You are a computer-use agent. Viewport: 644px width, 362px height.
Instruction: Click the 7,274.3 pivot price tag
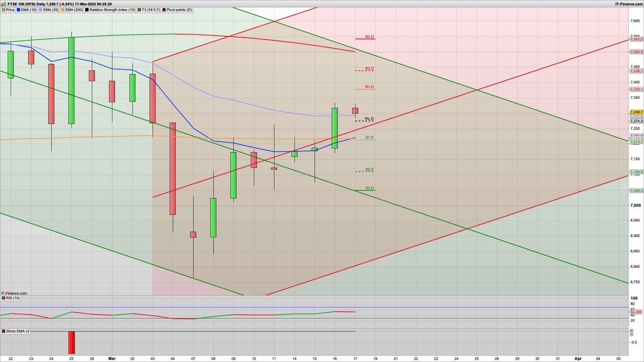(x=636, y=121)
